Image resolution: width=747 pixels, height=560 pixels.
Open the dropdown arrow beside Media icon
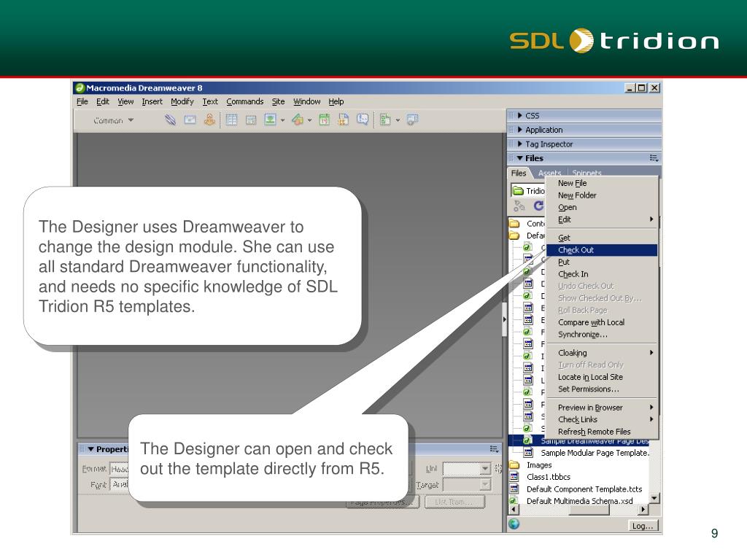pyautogui.click(x=309, y=120)
